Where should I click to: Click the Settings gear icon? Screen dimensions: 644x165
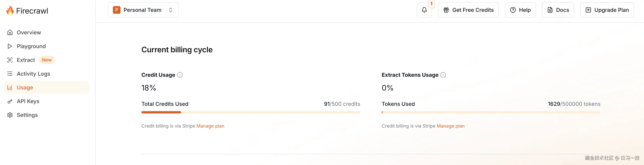pos(10,115)
